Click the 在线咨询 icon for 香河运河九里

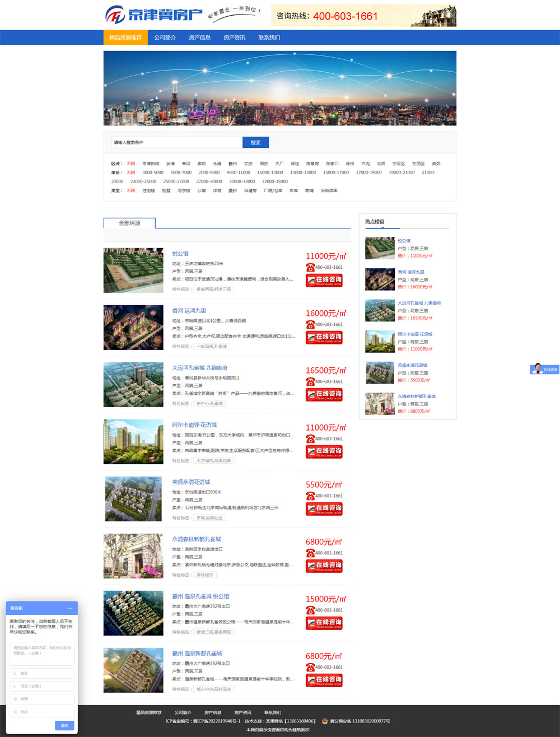point(324,337)
